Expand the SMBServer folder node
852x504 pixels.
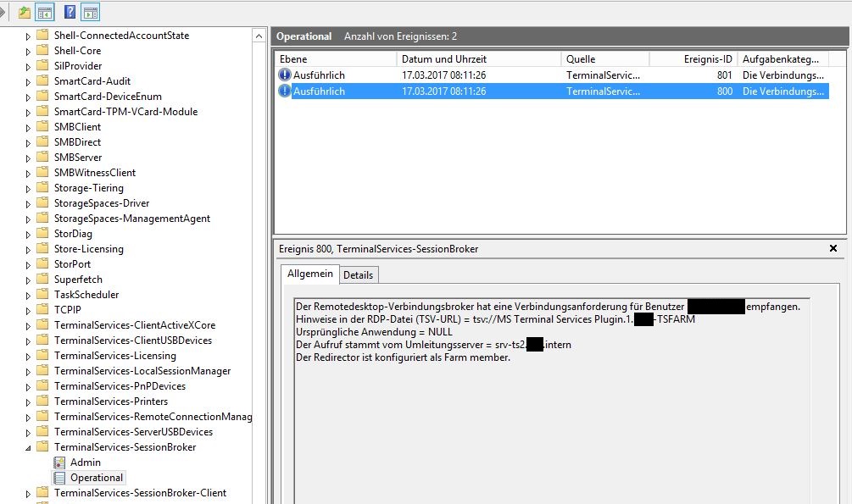pyautogui.click(x=27, y=158)
